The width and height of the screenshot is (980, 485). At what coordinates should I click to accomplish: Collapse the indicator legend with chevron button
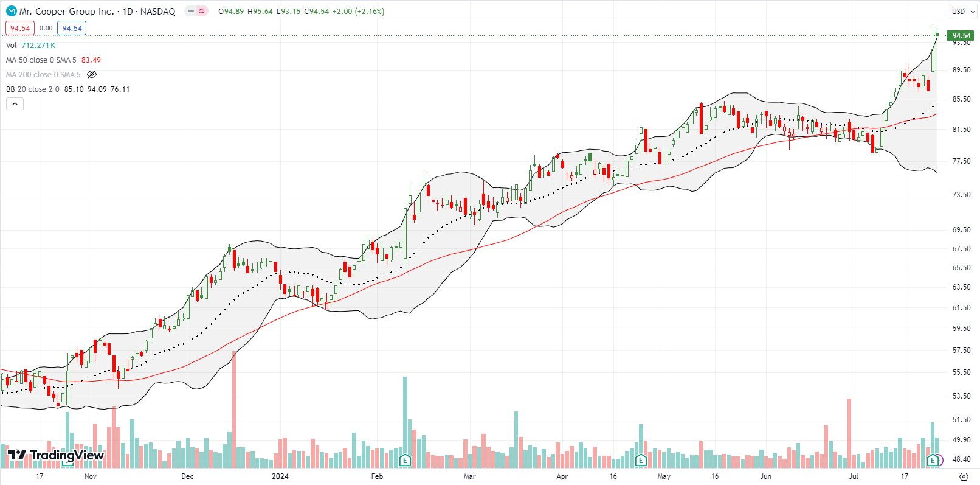click(15, 104)
